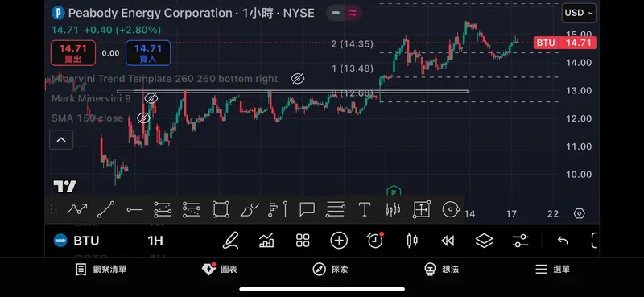Add a comment callout annotation

pos(307,209)
